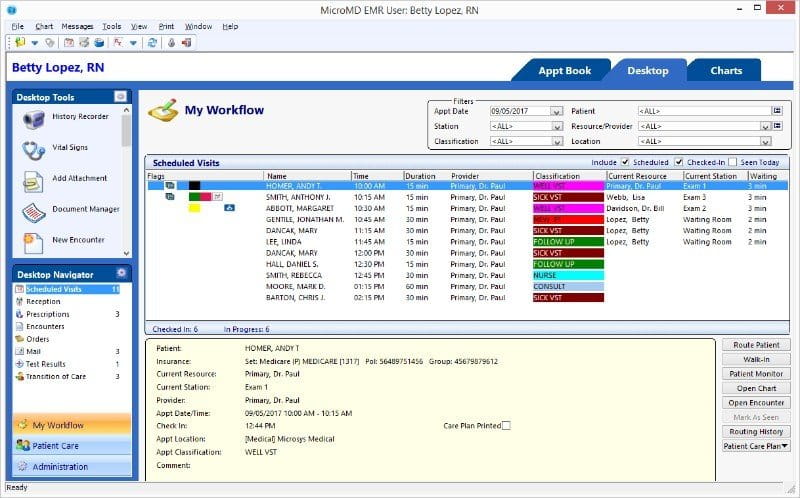Open the Resource/Provider filter dropdown
Viewport: 800px width, 498px height.
(765, 126)
